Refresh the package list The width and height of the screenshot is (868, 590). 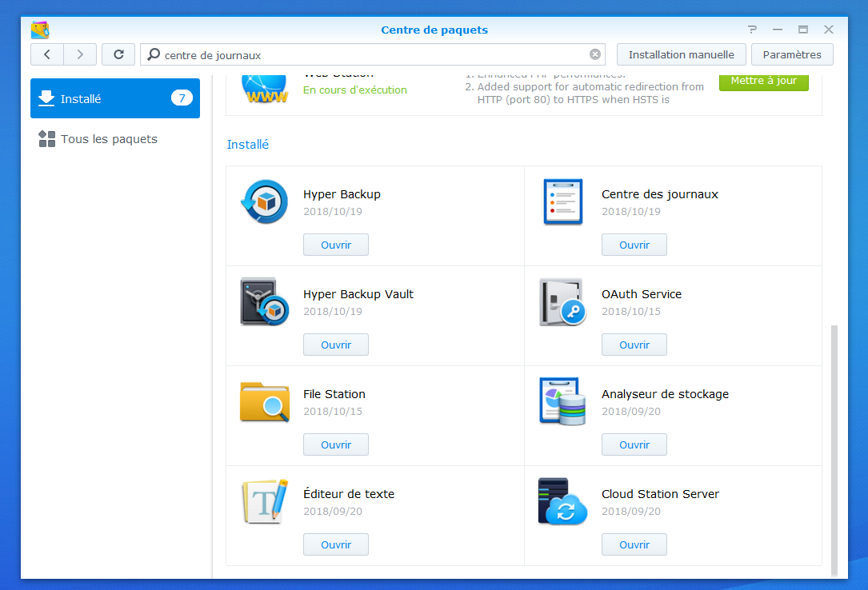[x=118, y=54]
